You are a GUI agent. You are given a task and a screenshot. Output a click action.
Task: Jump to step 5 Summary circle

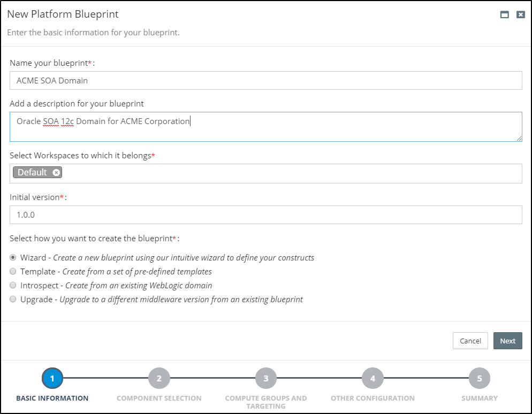pyautogui.click(x=480, y=379)
